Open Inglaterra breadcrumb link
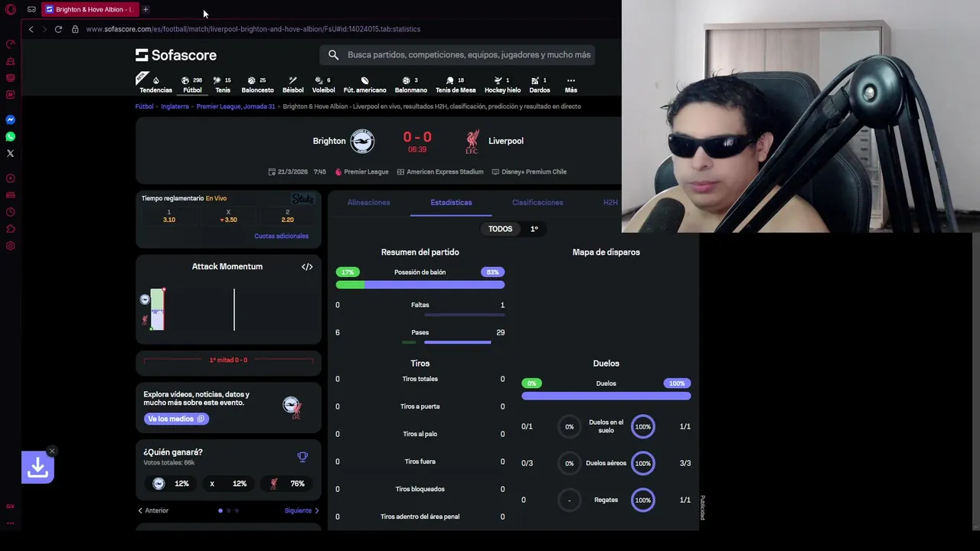The width and height of the screenshot is (980, 551). click(x=175, y=106)
